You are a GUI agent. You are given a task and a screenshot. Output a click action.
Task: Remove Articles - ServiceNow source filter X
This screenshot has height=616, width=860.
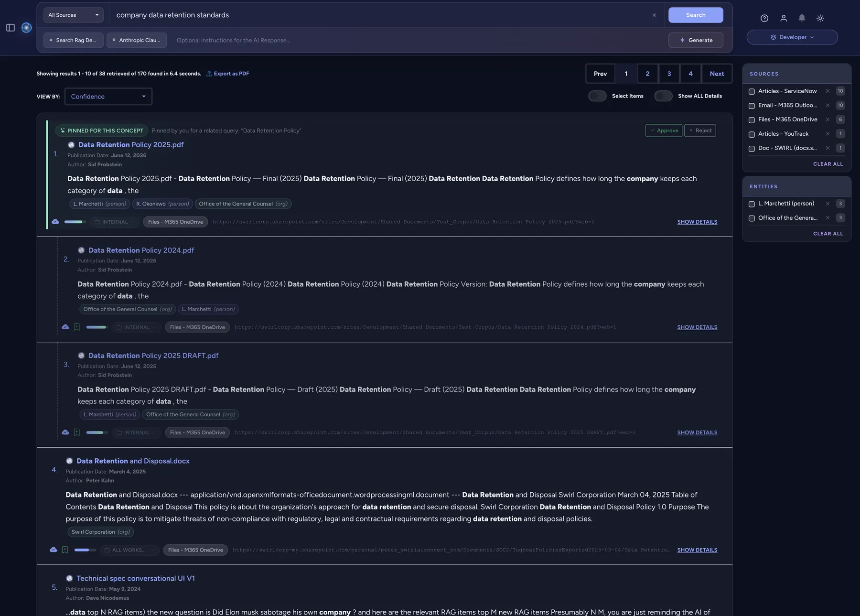click(828, 91)
